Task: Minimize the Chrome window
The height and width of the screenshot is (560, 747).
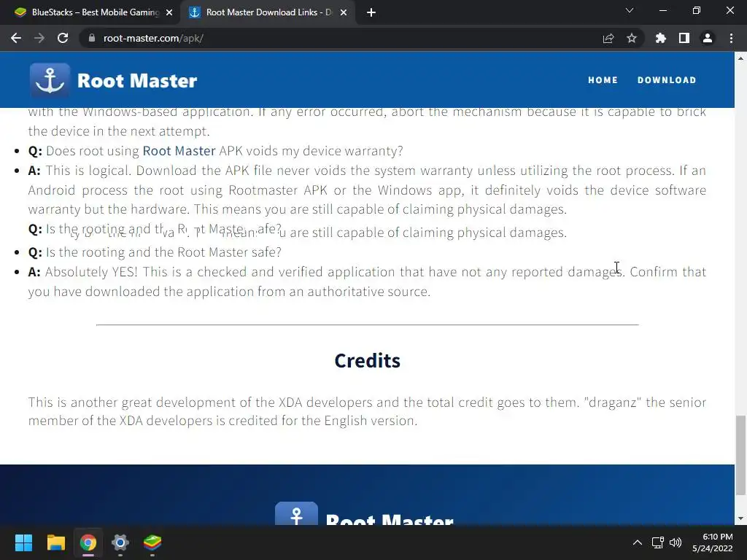Action: pyautogui.click(x=662, y=10)
